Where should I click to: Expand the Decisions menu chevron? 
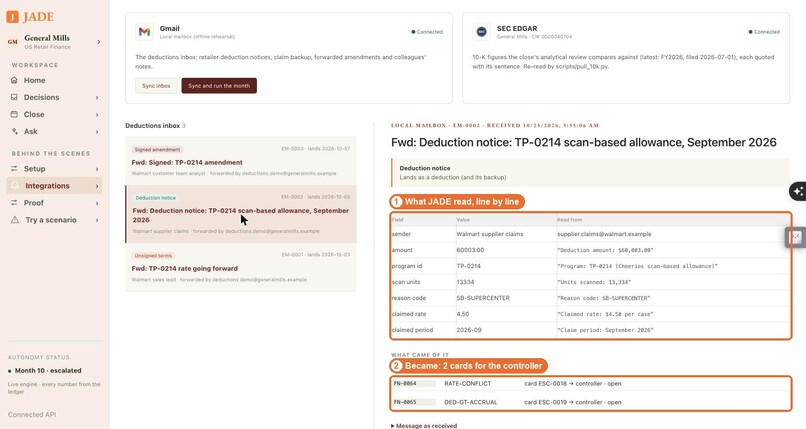pyautogui.click(x=97, y=98)
